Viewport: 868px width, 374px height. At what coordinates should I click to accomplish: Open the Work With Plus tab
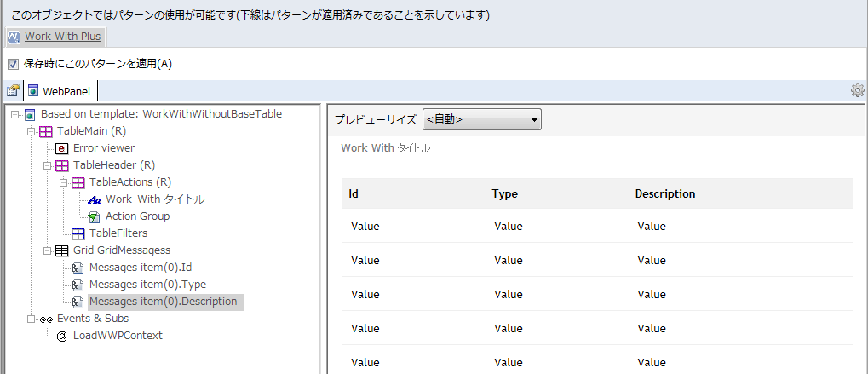(56, 37)
